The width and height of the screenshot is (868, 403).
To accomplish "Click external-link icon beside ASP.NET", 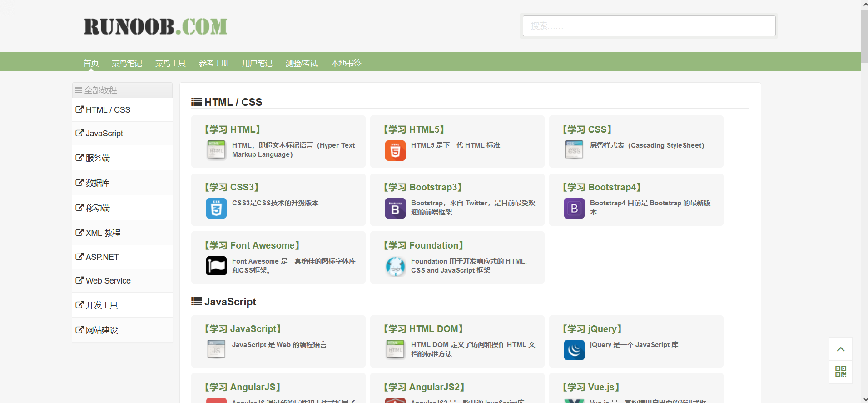I will (79, 257).
